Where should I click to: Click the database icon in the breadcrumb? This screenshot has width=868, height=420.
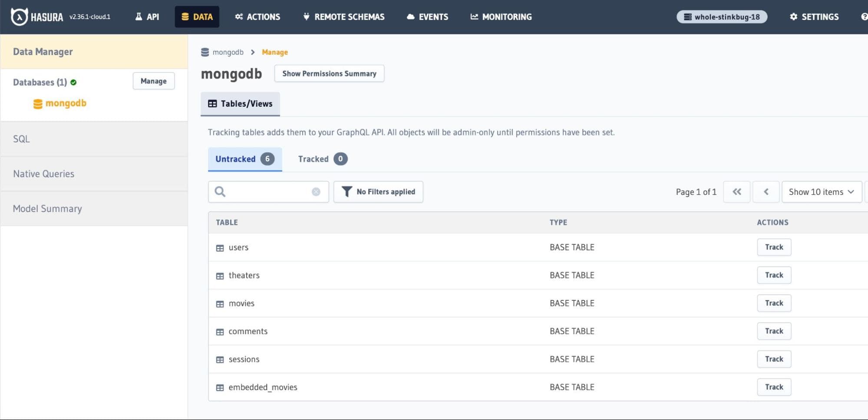click(205, 52)
